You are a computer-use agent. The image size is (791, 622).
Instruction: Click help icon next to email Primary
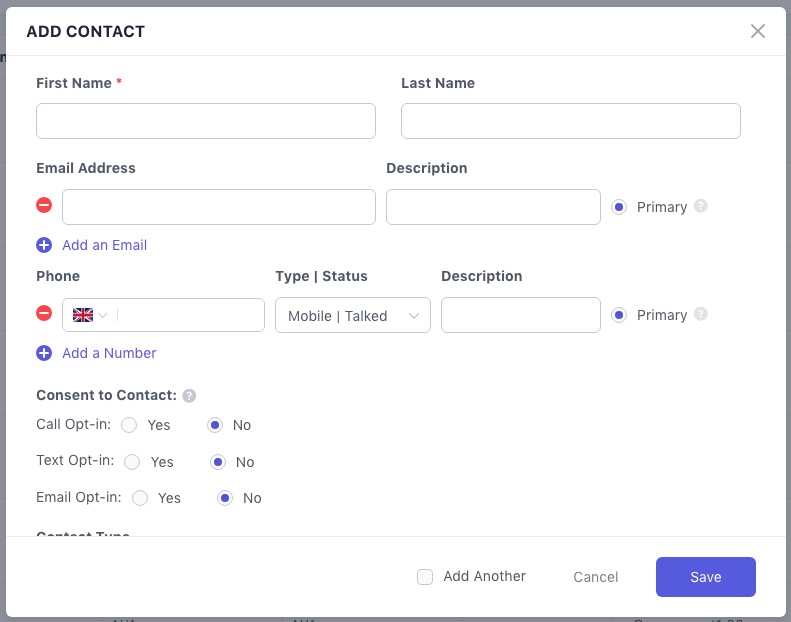point(701,206)
